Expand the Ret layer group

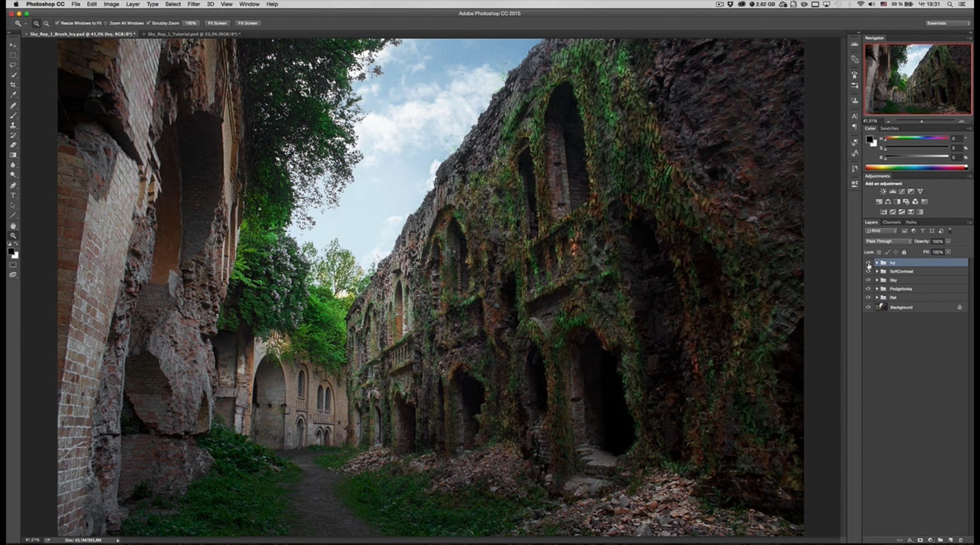click(877, 297)
